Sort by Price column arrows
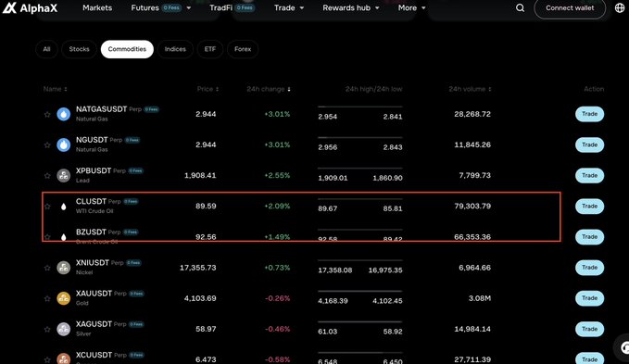The width and height of the screenshot is (629, 364). tap(217, 89)
